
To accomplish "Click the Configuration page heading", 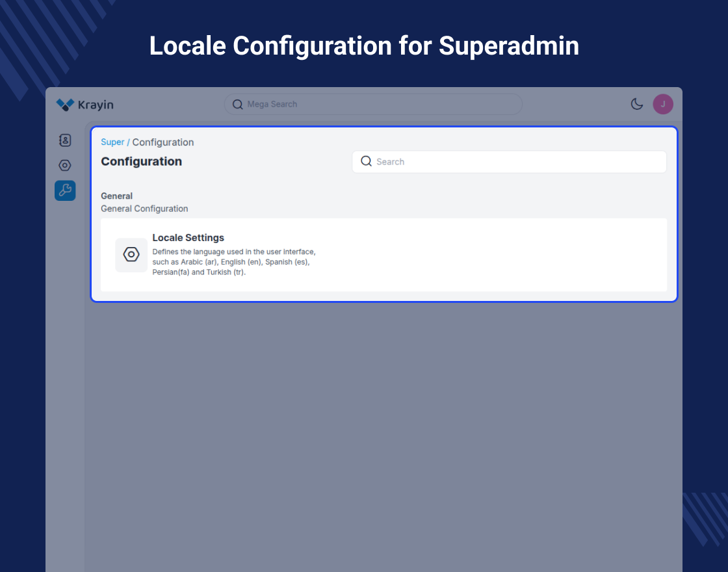I will (x=141, y=162).
